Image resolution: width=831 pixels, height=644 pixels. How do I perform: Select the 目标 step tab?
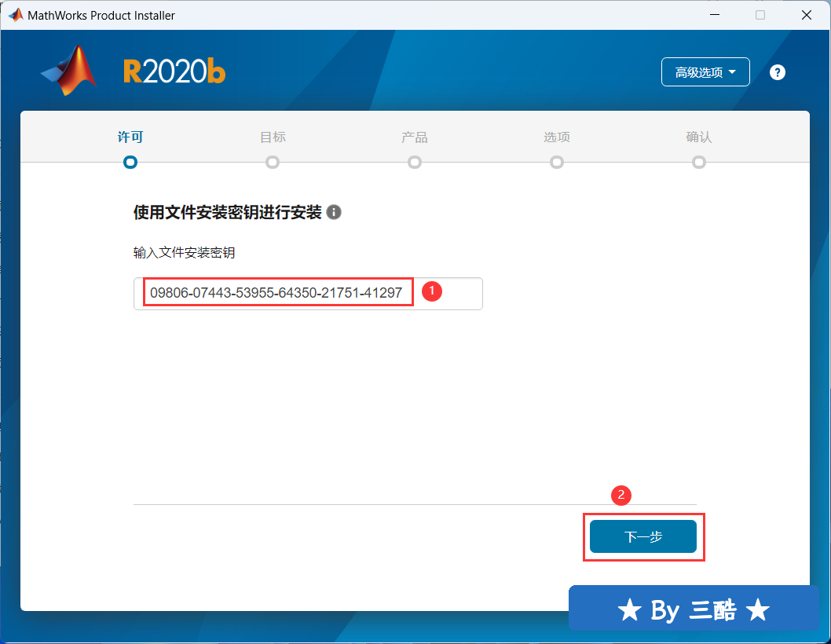[273, 137]
